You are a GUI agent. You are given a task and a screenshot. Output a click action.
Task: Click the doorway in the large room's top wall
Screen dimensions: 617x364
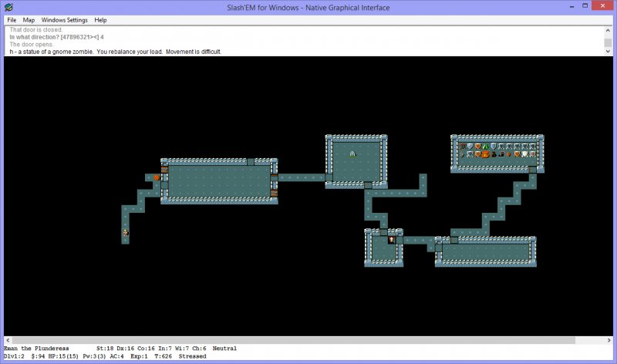pyautogui.click(x=251, y=162)
